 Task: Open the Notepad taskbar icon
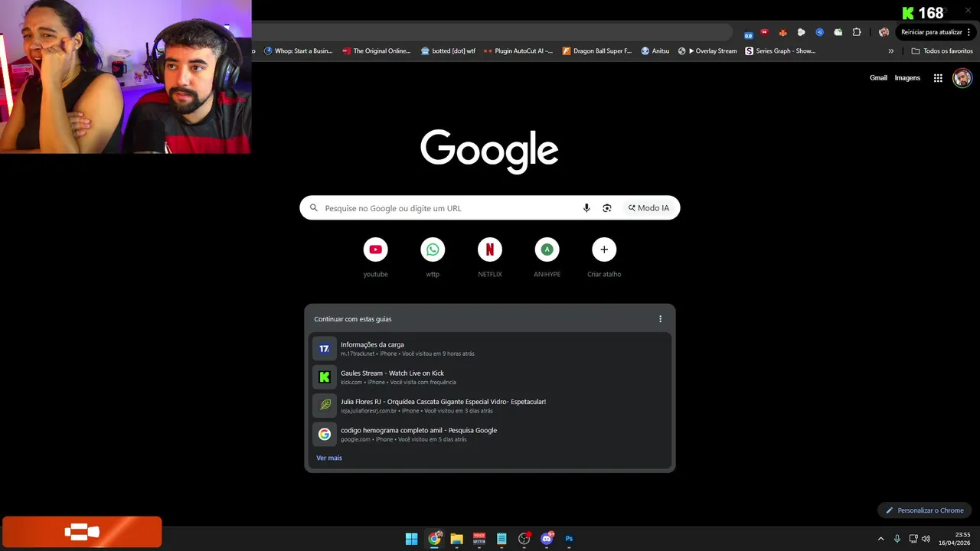point(501,539)
